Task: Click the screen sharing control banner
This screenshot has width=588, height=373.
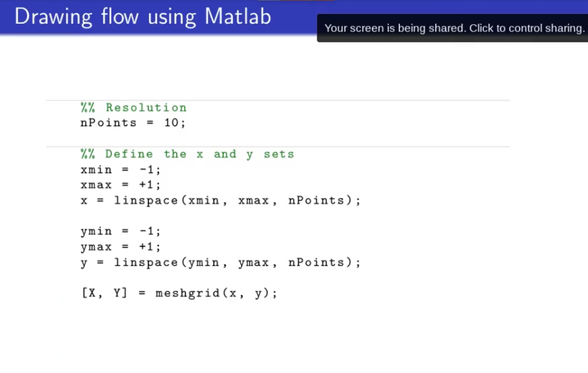Action: 454,28
